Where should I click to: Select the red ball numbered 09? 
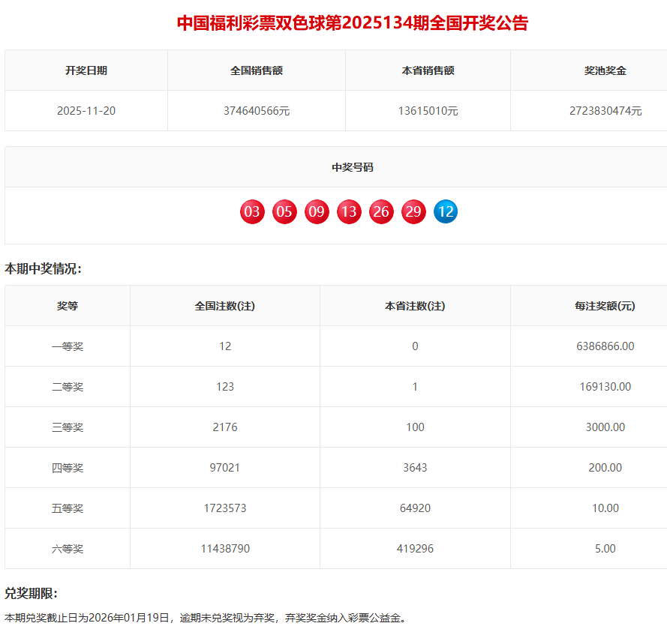[317, 212]
